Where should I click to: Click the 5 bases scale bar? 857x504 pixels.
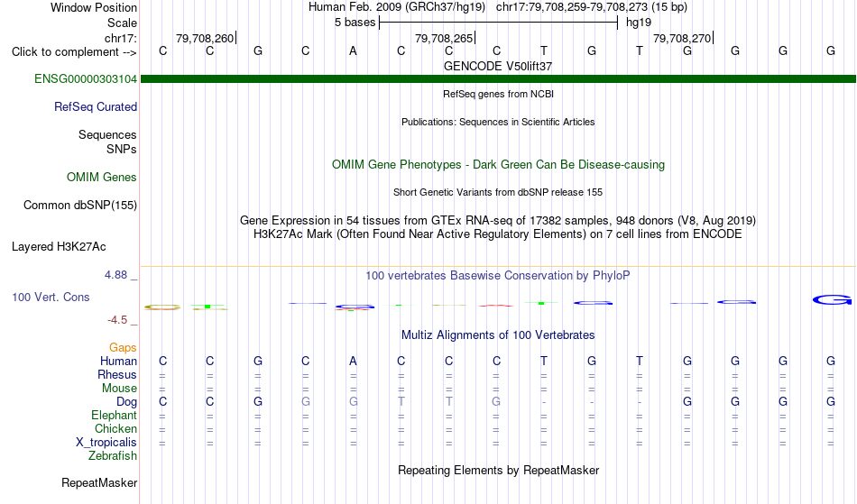(x=499, y=23)
